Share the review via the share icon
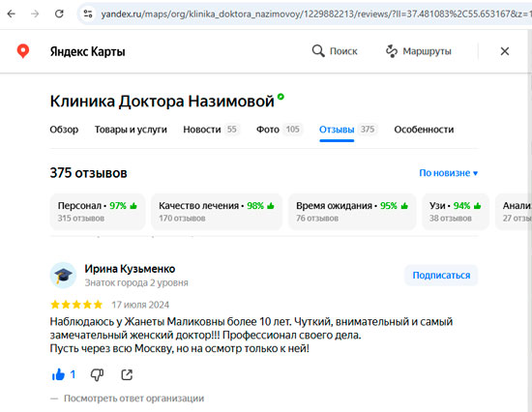The height and width of the screenshot is (412, 532). tap(127, 374)
